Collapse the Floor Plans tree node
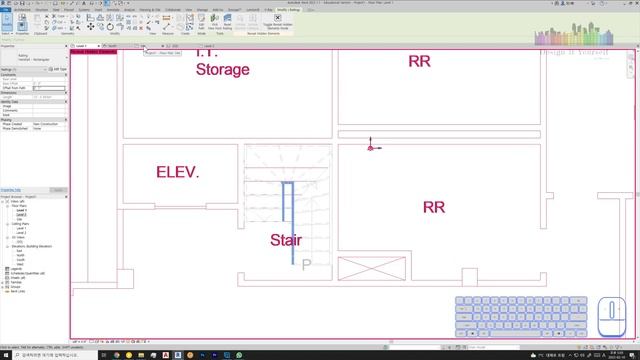Image resolution: width=640 pixels, height=360 pixels. tap(7, 206)
